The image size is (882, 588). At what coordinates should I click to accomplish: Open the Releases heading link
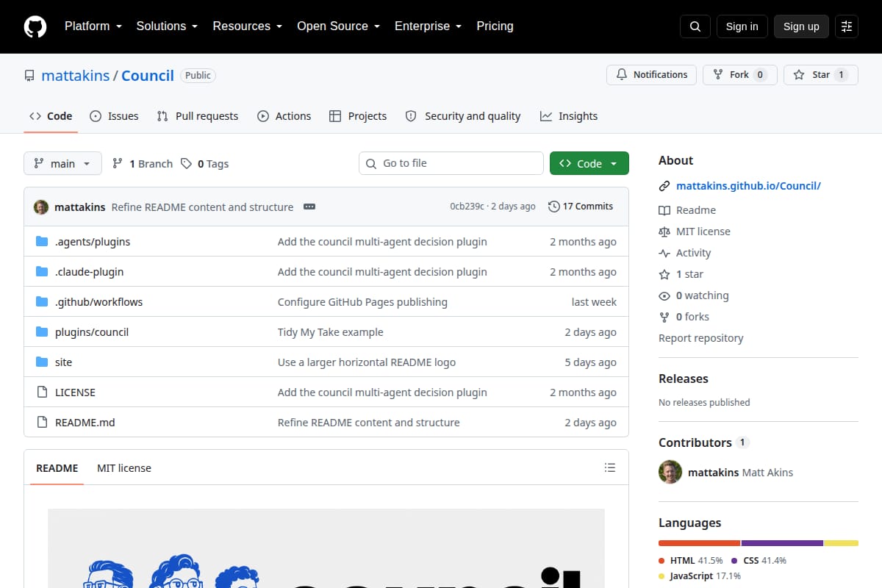[684, 379]
